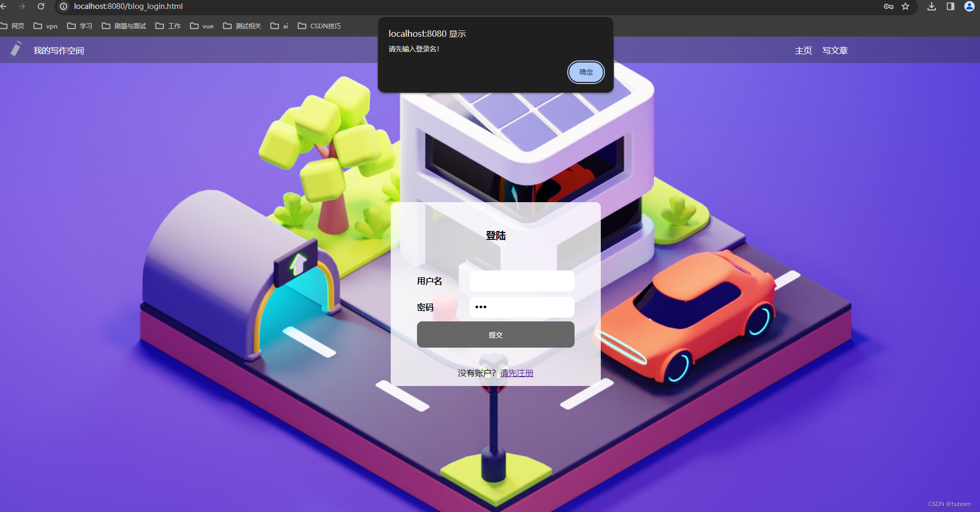Open the 网页 bookmark folder

tap(13, 26)
